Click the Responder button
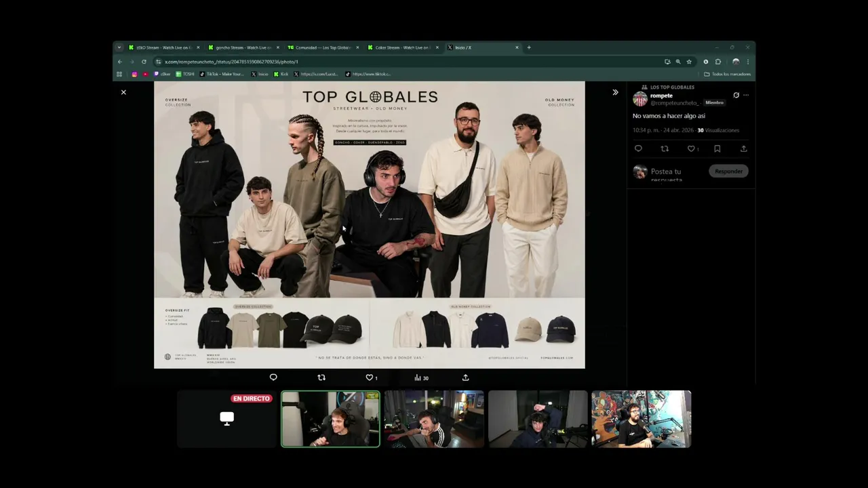 728,171
